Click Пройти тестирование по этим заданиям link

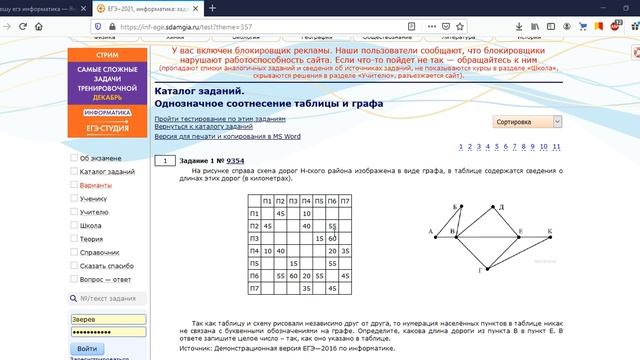click(220, 119)
